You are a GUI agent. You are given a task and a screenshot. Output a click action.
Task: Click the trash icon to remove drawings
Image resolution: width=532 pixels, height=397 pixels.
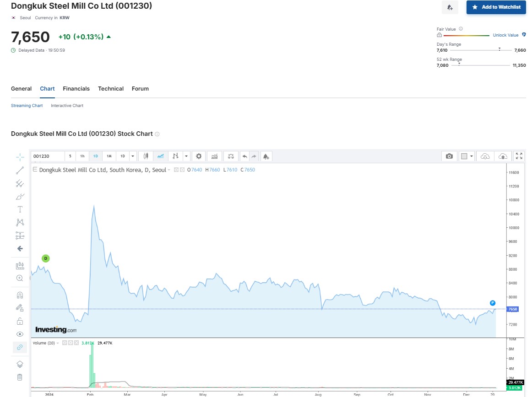[20, 377]
